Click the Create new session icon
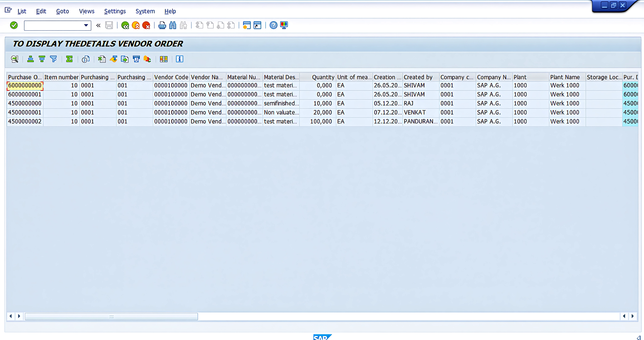 [x=247, y=25]
